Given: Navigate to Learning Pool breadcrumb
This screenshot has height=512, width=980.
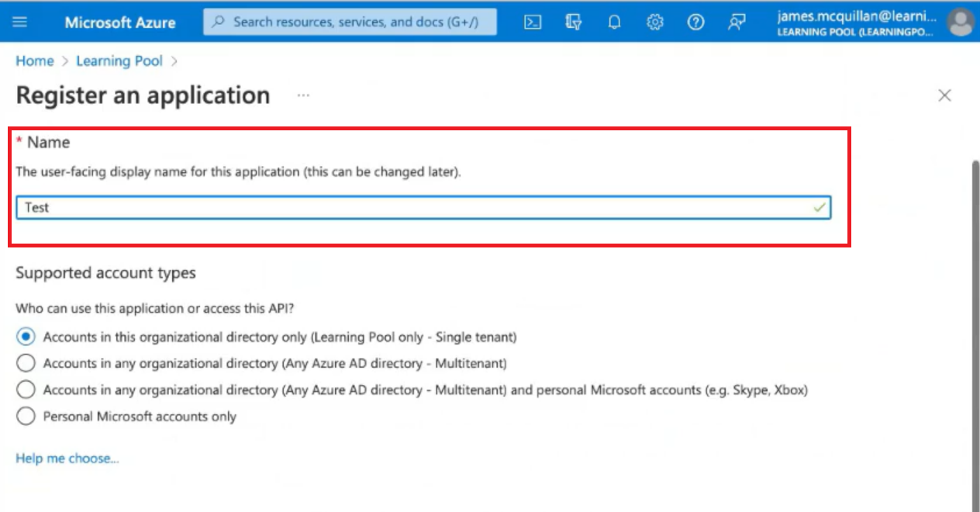Looking at the screenshot, I should tap(119, 61).
